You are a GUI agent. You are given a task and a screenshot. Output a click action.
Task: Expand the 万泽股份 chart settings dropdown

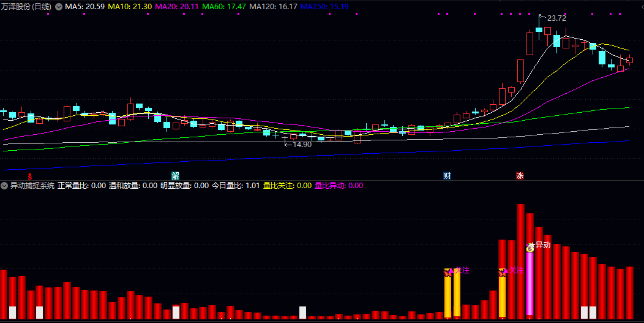[x=59, y=7]
